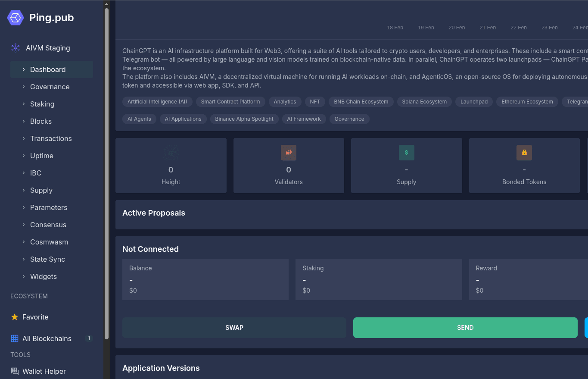Expand the Blocks chevron
588x379 pixels.
coord(24,121)
